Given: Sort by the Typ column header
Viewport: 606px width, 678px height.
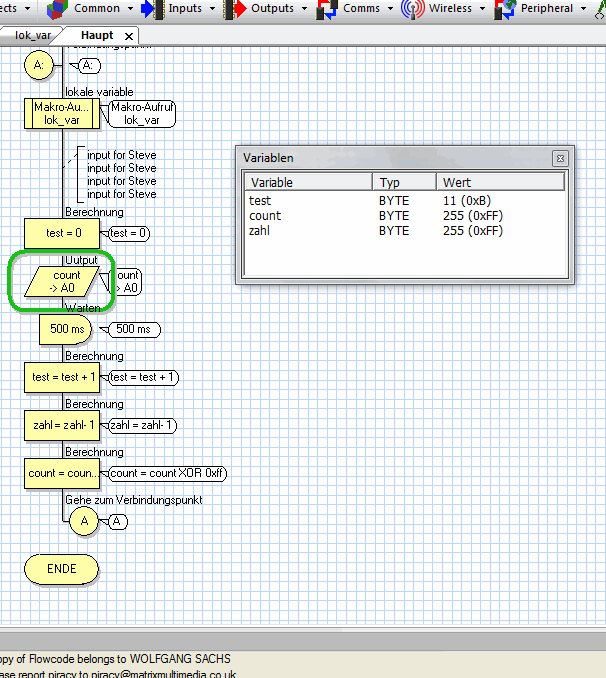Looking at the screenshot, I should pyautogui.click(x=404, y=182).
